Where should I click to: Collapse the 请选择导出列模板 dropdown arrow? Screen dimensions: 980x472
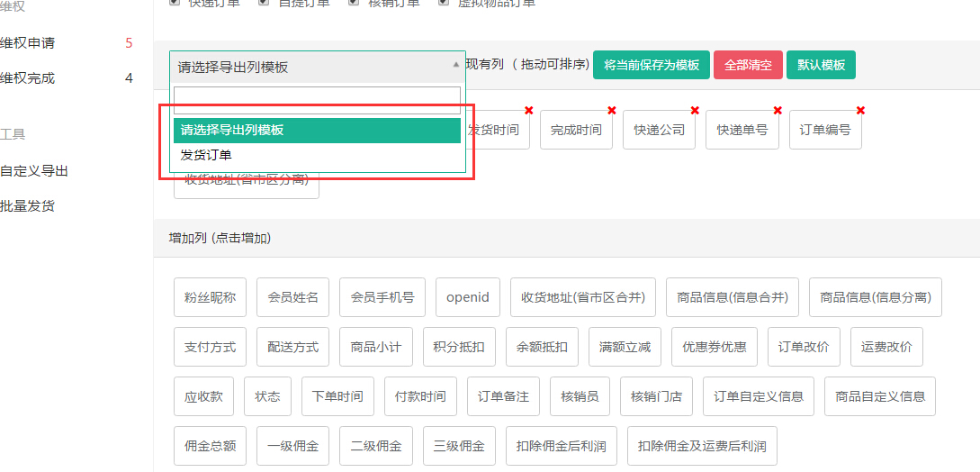tap(455, 66)
